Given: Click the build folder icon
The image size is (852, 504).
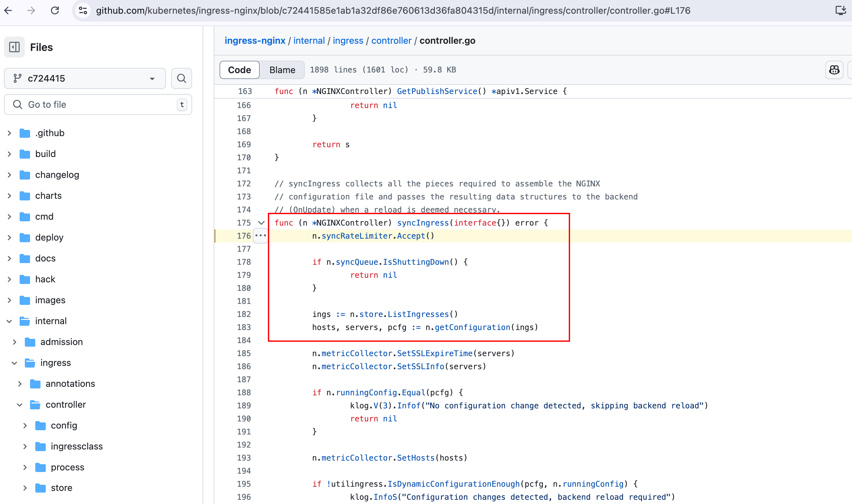Looking at the screenshot, I should 25,154.
